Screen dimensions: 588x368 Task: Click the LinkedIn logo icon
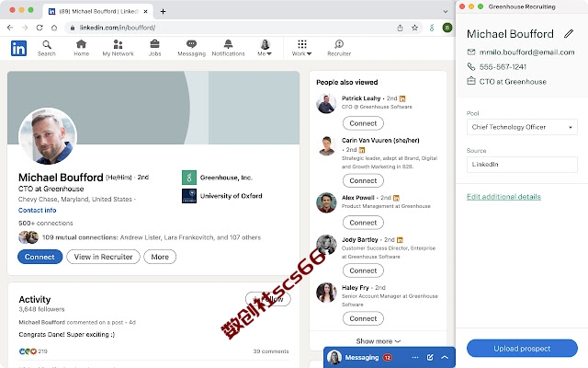coord(18,48)
